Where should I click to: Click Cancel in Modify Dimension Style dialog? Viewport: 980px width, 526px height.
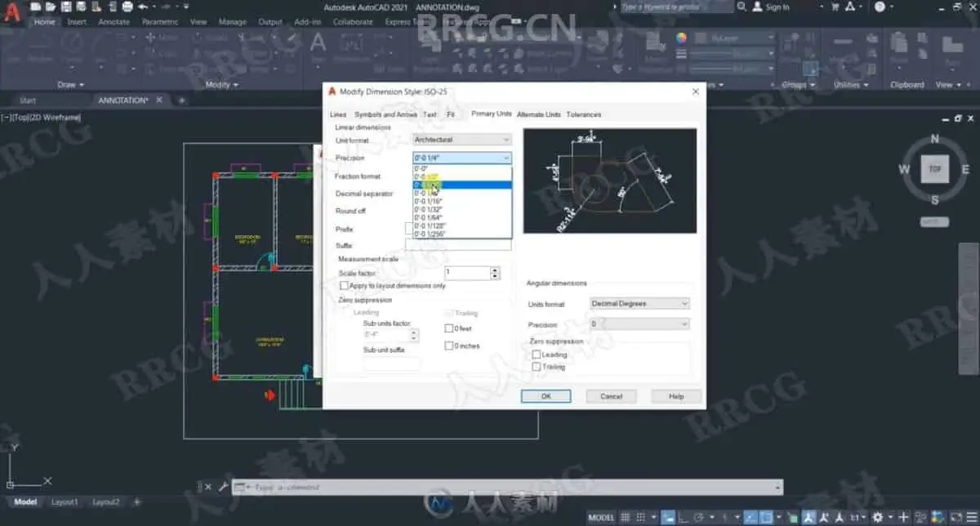coord(611,396)
